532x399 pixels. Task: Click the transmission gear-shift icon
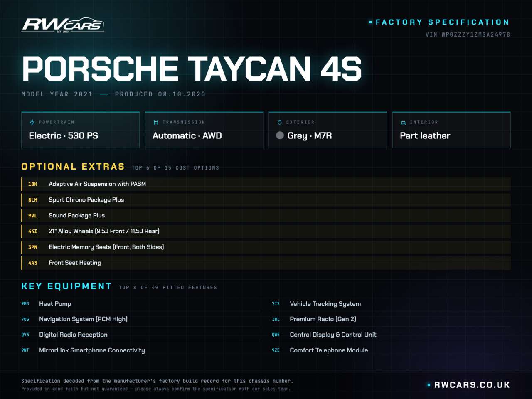[x=156, y=122]
